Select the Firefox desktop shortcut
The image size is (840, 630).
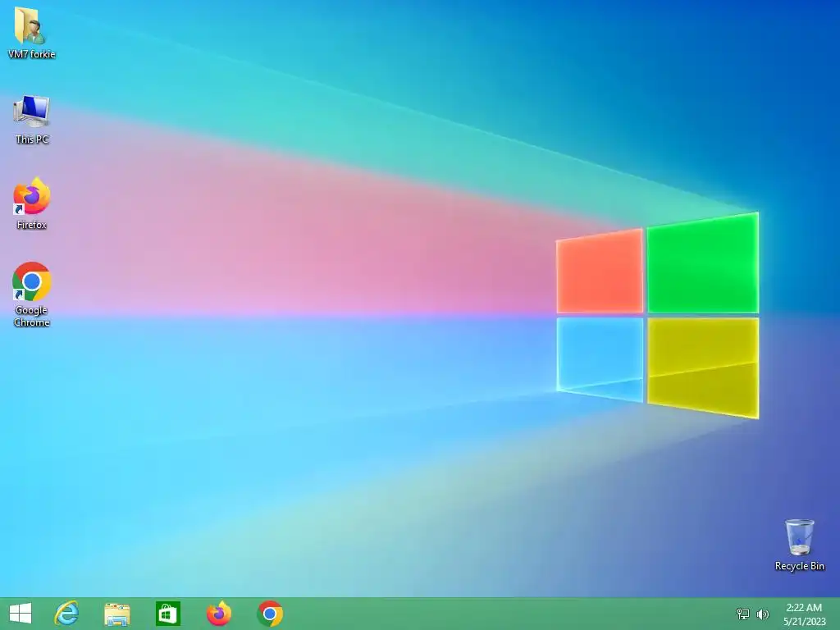point(32,196)
